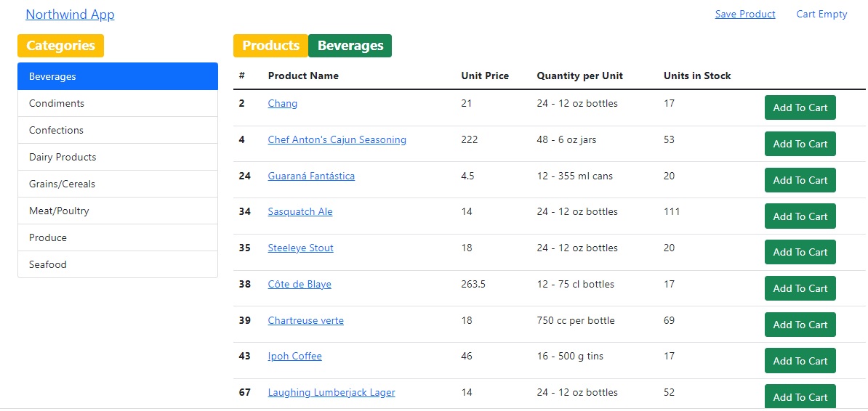View the Guaraná Fantástica product
Image resolution: width=868 pixels, height=411 pixels.
pyautogui.click(x=311, y=176)
